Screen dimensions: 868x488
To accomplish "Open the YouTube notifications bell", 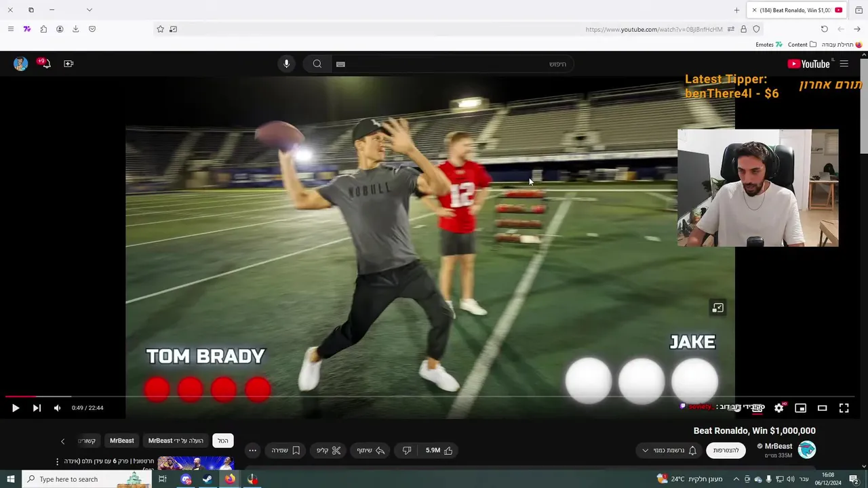I will coord(45,64).
